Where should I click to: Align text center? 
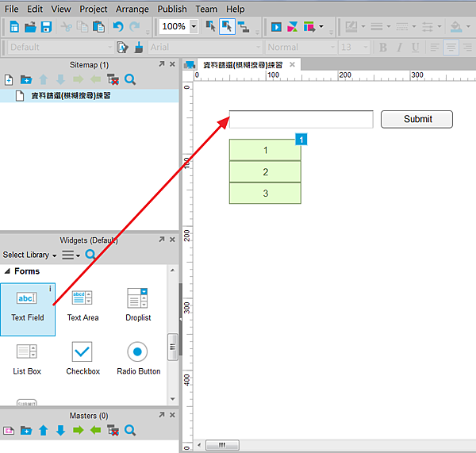pos(451,48)
